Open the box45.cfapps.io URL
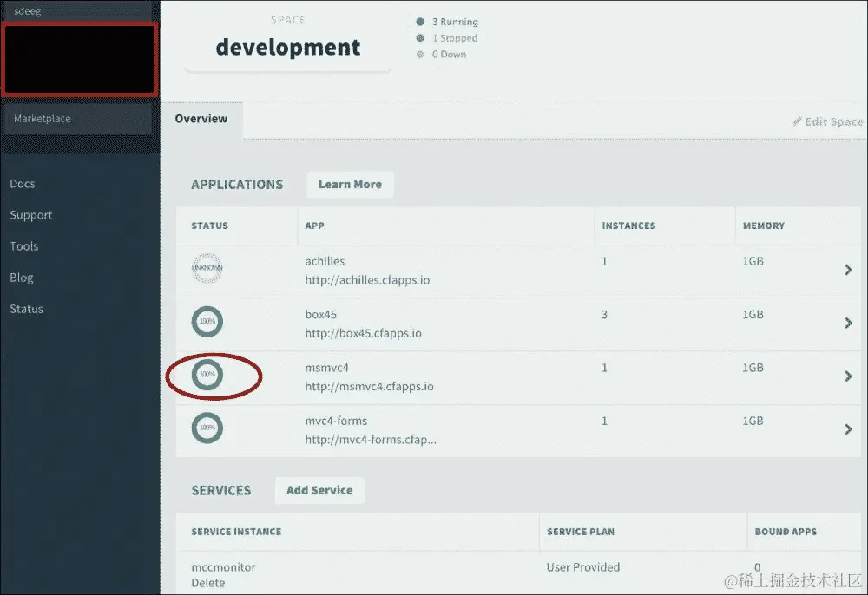 [x=363, y=333]
